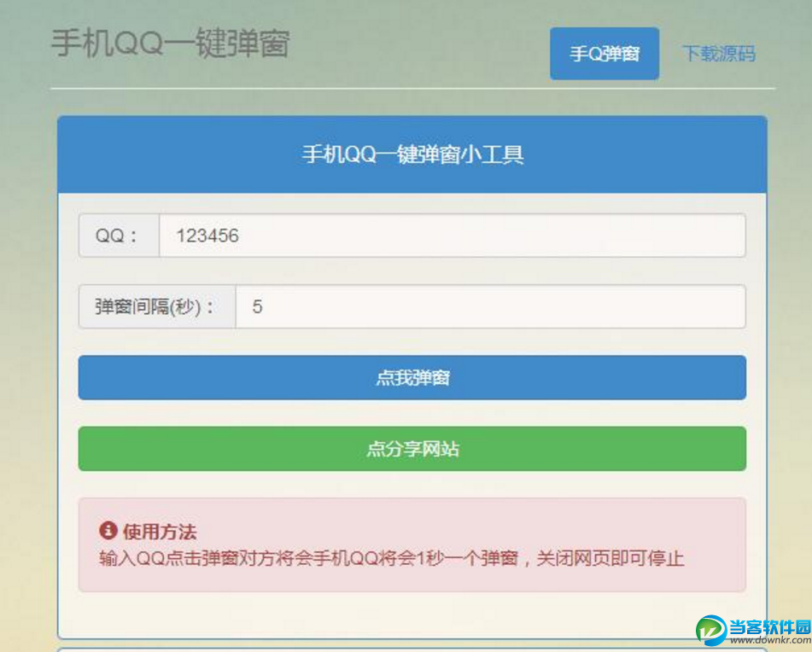Click the 手机QQ一键弹窗小工具 panel heading

coord(412,154)
